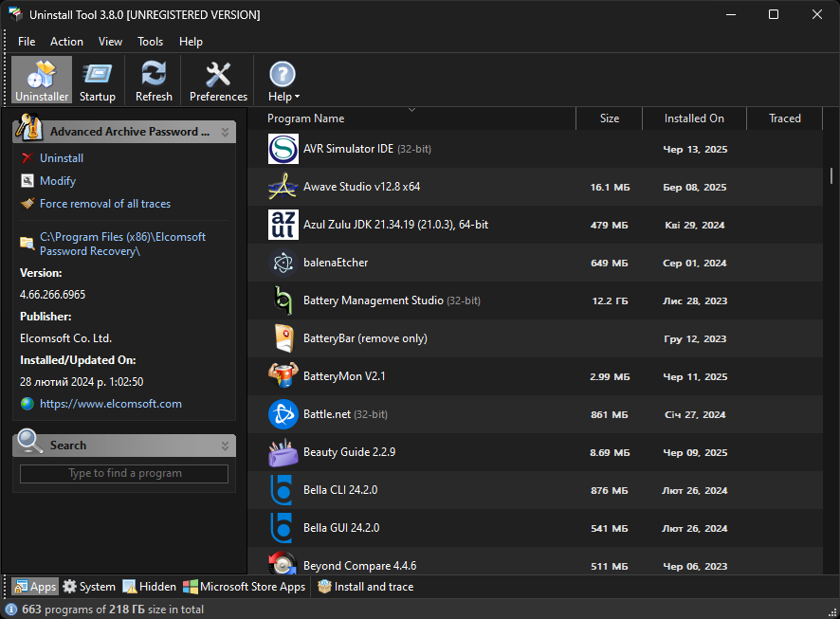The height and width of the screenshot is (619, 840).
Task: Click the Elcomsoft Co. Ltd. publisher text
Action: click(66, 338)
